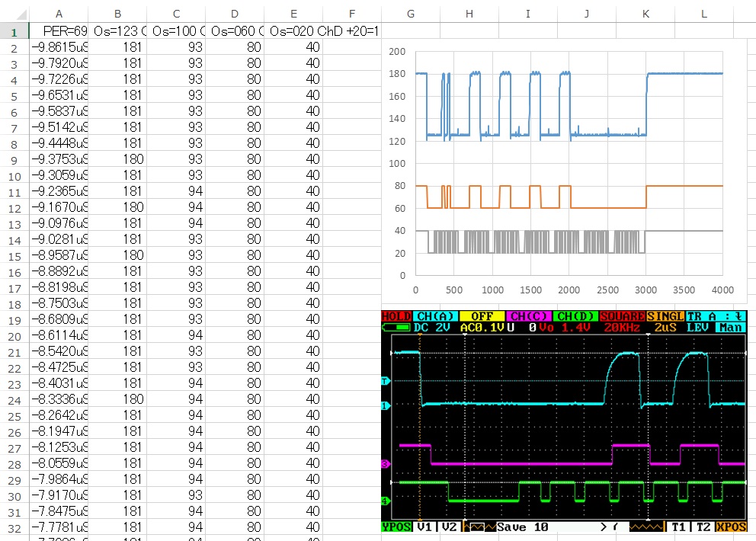This screenshot has height=541, width=756.
Task: Click cell A1 containing PER=69
Action: 59,30
